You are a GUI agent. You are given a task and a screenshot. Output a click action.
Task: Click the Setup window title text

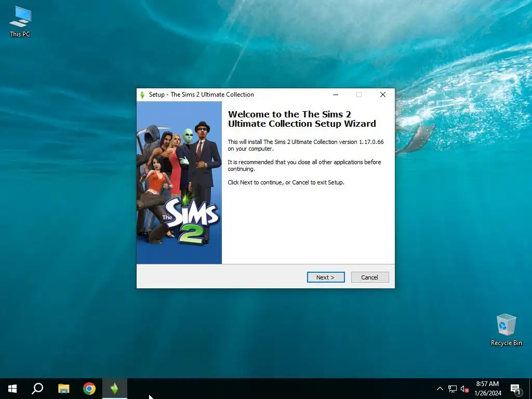202,95
